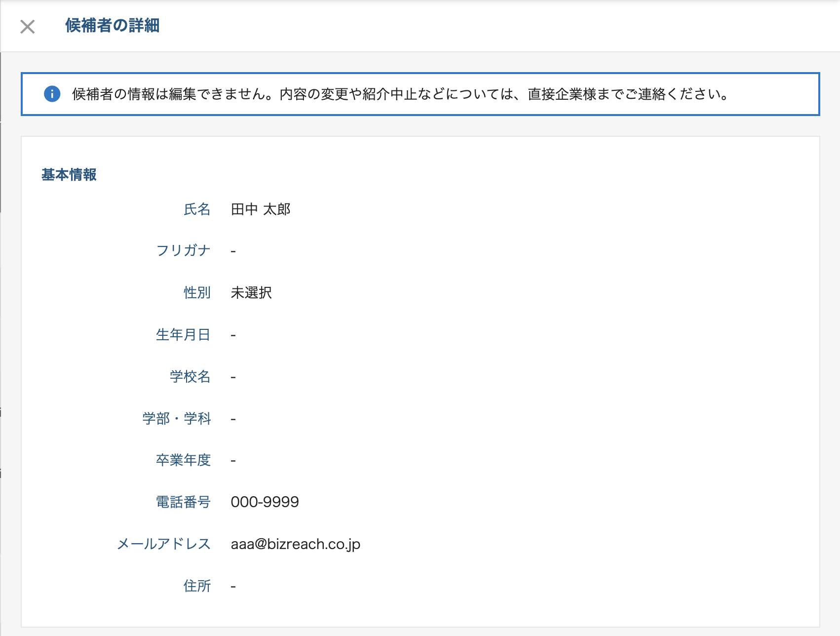Screen dimensions: 840x636
Task: Select the 基本情報 section heading
Action: (70, 174)
